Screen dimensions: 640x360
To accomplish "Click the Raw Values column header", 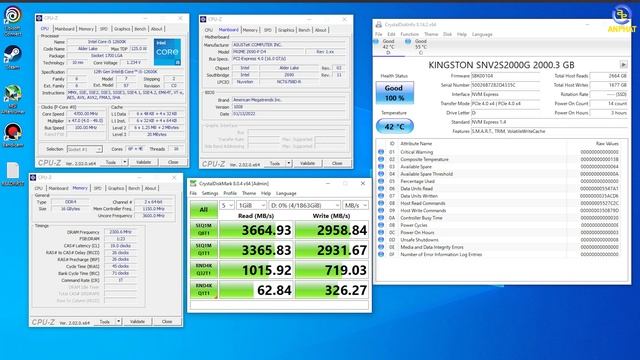I will [607, 144].
